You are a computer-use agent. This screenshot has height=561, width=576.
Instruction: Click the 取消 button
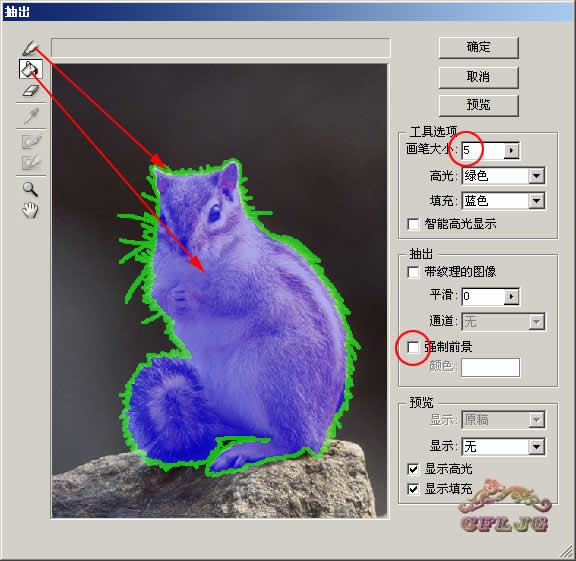[479, 76]
